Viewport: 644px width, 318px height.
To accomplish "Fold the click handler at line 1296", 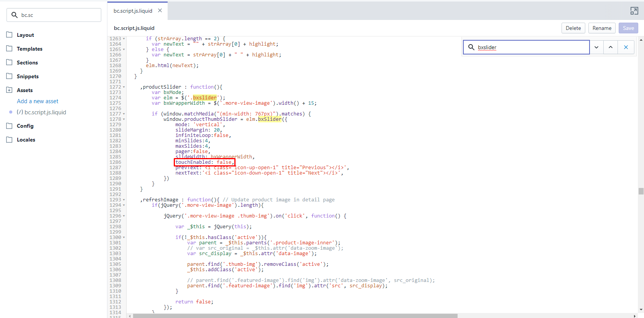I will 124,216.
